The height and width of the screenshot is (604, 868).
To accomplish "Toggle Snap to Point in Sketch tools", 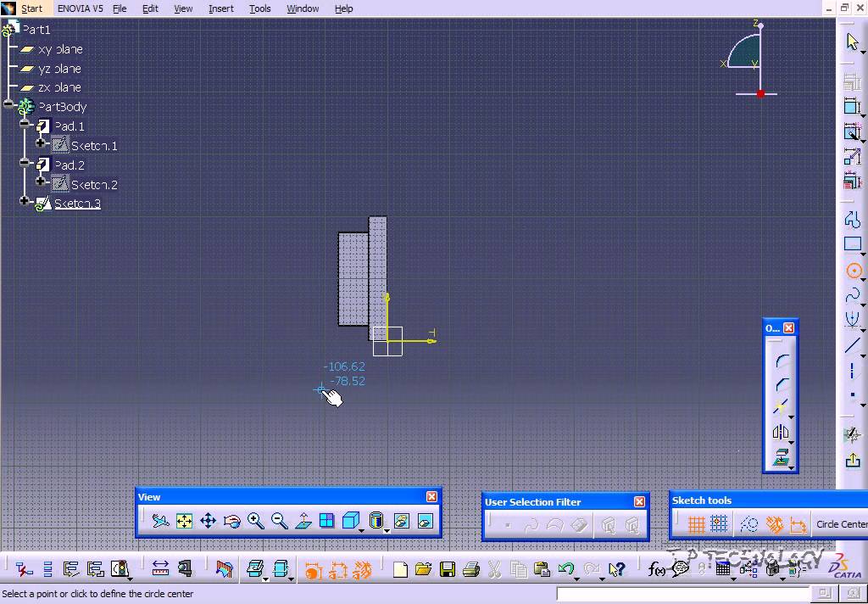I will [719, 523].
